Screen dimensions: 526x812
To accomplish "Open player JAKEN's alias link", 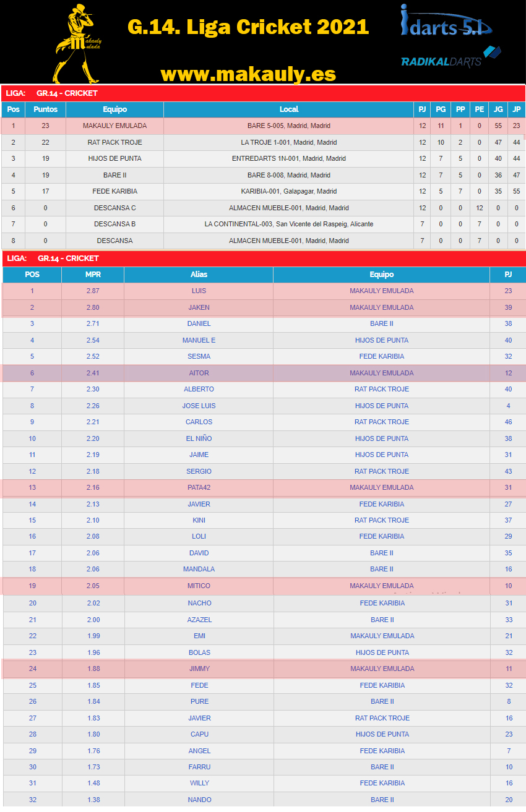I will pyautogui.click(x=199, y=307).
